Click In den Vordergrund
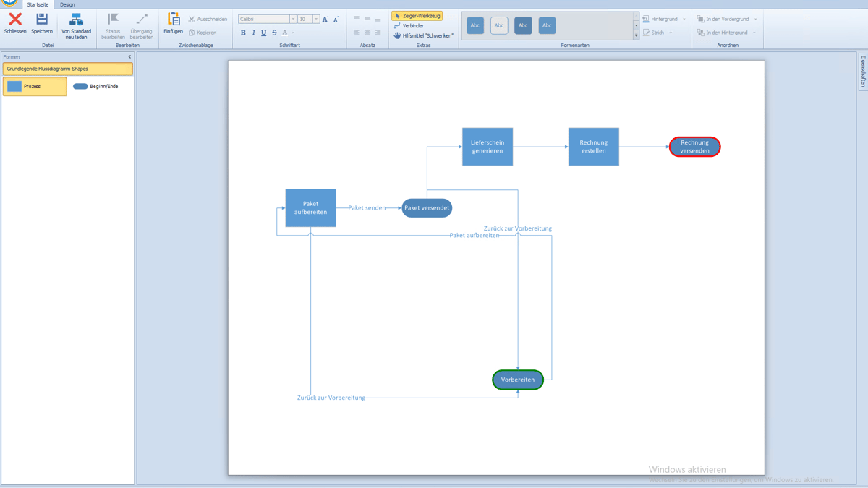868x488 pixels. (x=723, y=20)
